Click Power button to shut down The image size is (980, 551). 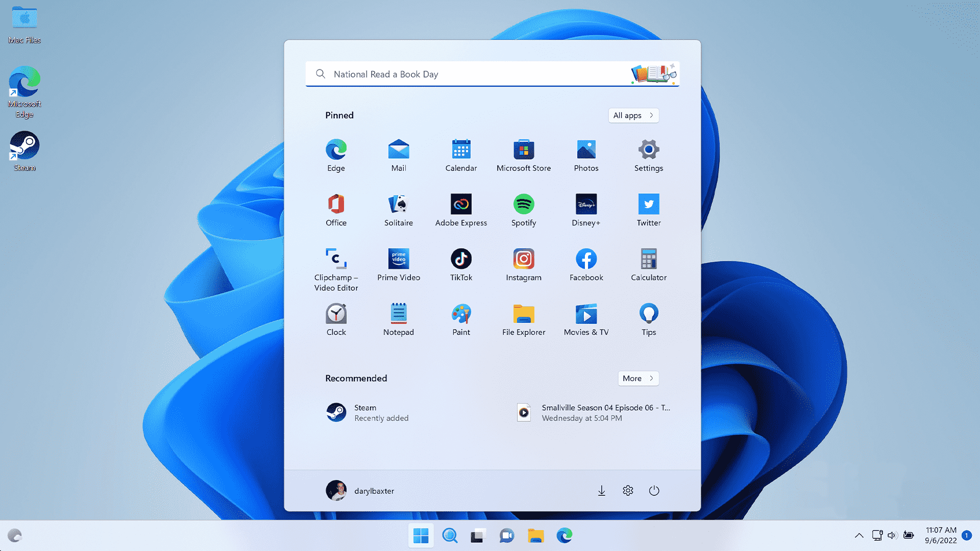[653, 490]
